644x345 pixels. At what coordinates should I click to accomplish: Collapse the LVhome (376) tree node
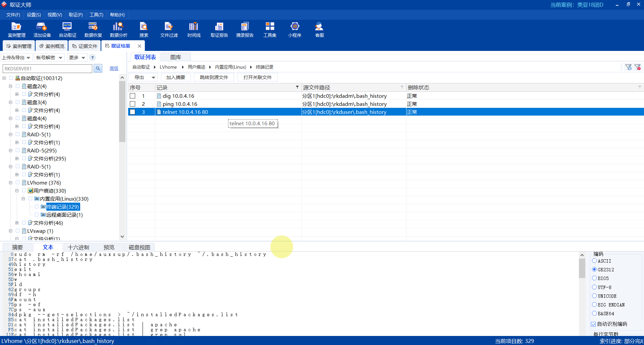pos(10,183)
